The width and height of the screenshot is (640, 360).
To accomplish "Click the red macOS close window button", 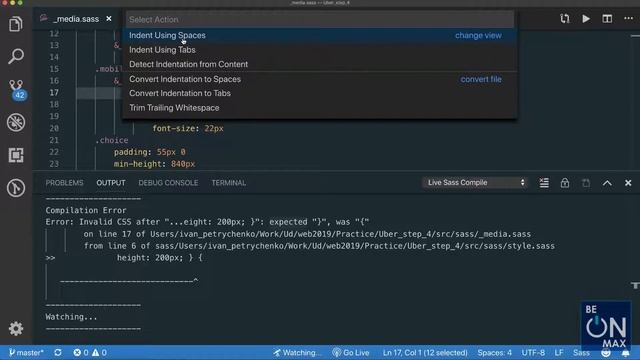I will pyautogui.click(x=4, y=2).
